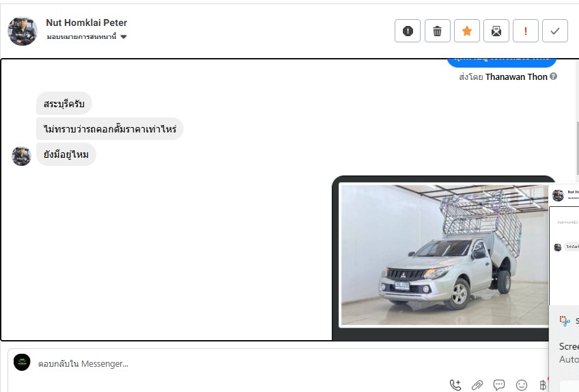Open the emoji picker smiley icon
Image resolution: width=579 pixels, height=392 pixels.
[522, 385]
